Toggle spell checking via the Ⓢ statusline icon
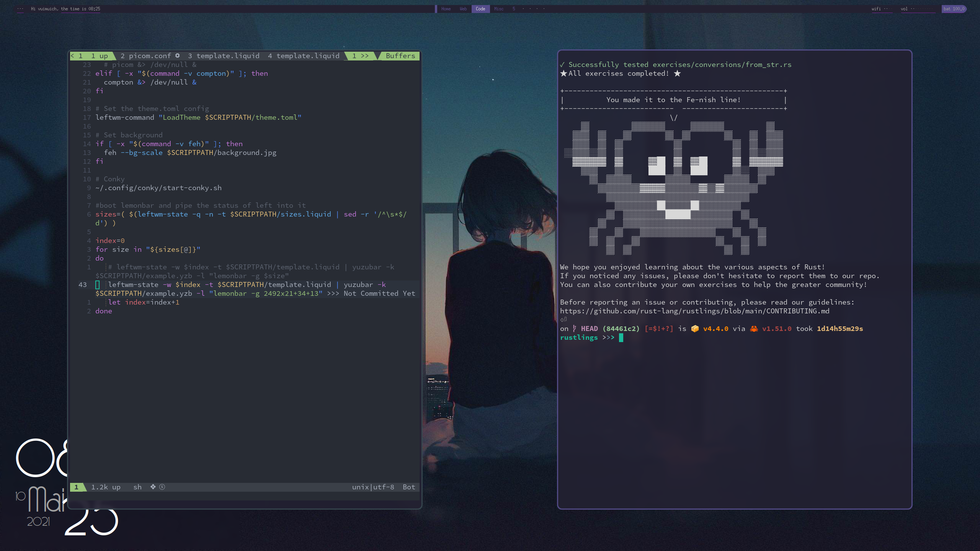 (x=162, y=487)
